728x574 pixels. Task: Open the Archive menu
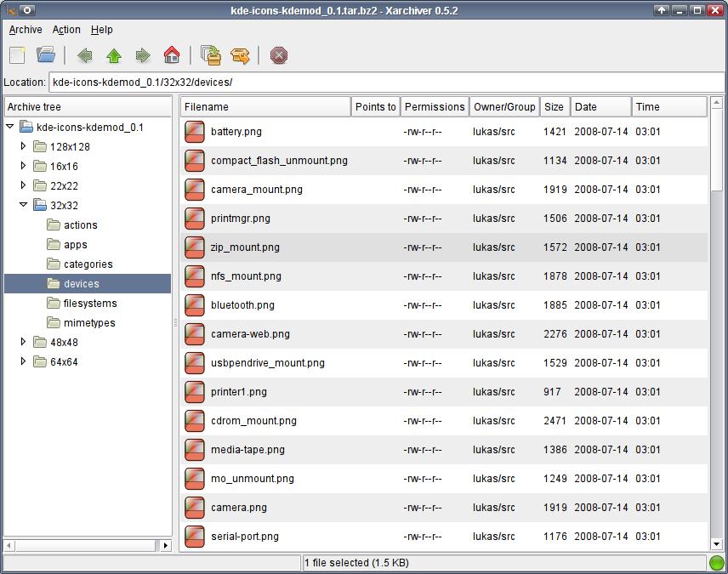pyautogui.click(x=26, y=30)
